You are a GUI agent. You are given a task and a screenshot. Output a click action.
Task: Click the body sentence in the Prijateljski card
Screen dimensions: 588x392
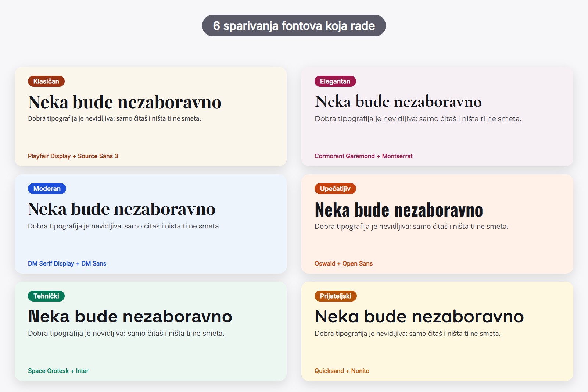click(x=408, y=334)
